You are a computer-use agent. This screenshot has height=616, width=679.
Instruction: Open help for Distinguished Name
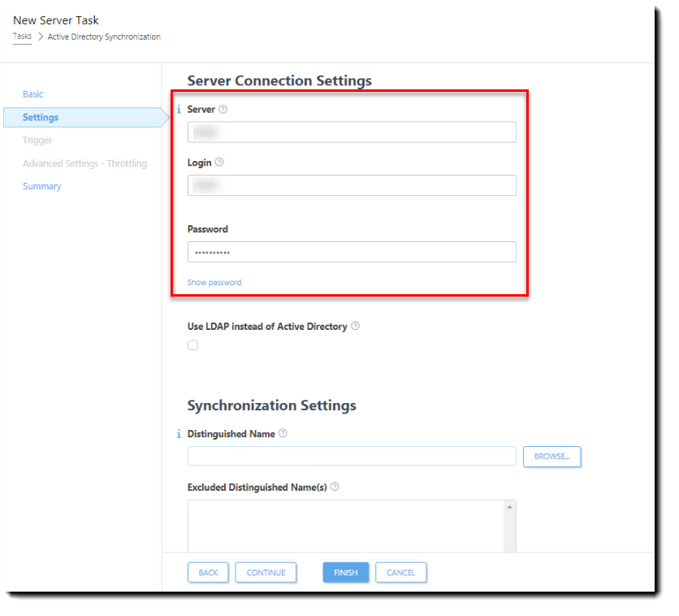(x=282, y=434)
